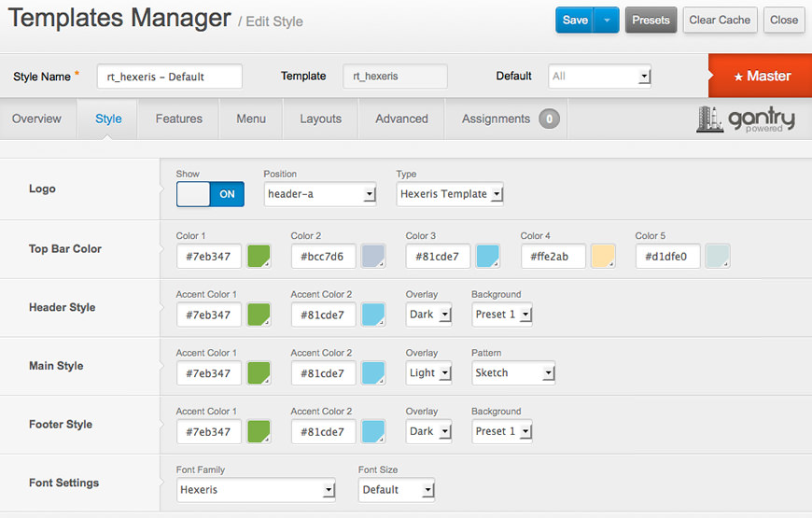Expand the Logo Position dropdown
Image resolution: width=812 pixels, height=518 pixels.
click(x=320, y=194)
